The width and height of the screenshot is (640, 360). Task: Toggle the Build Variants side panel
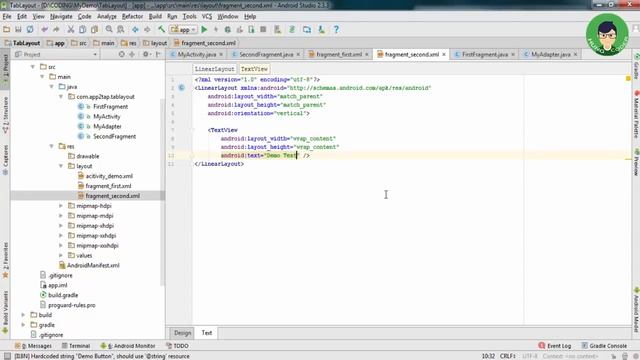click(5, 312)
